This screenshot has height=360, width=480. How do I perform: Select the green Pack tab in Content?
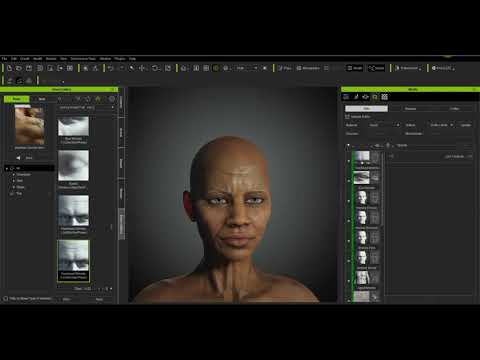16,99
